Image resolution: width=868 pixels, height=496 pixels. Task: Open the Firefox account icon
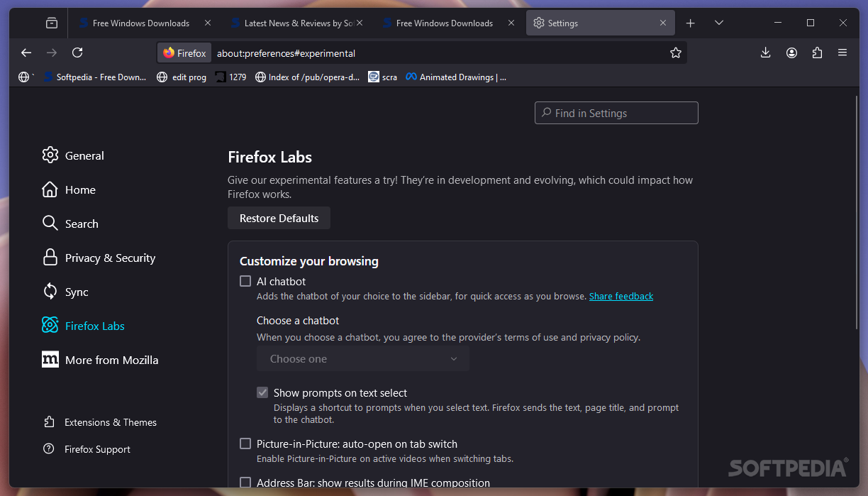[x=791, y=53]
